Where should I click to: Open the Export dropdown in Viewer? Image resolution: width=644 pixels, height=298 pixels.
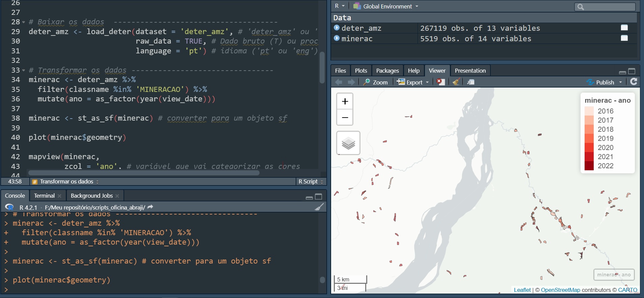pos(413,82)
